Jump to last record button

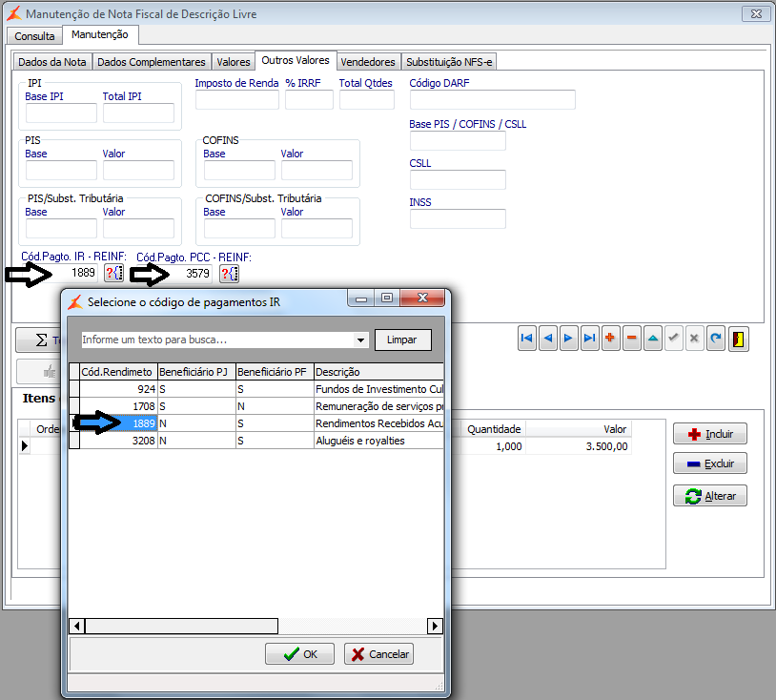click(x=589, y=339)
